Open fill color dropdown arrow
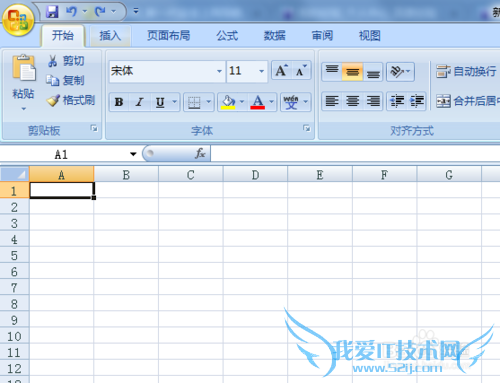The width and height of the screenshot is (500, 383). (x=242, y=101)
